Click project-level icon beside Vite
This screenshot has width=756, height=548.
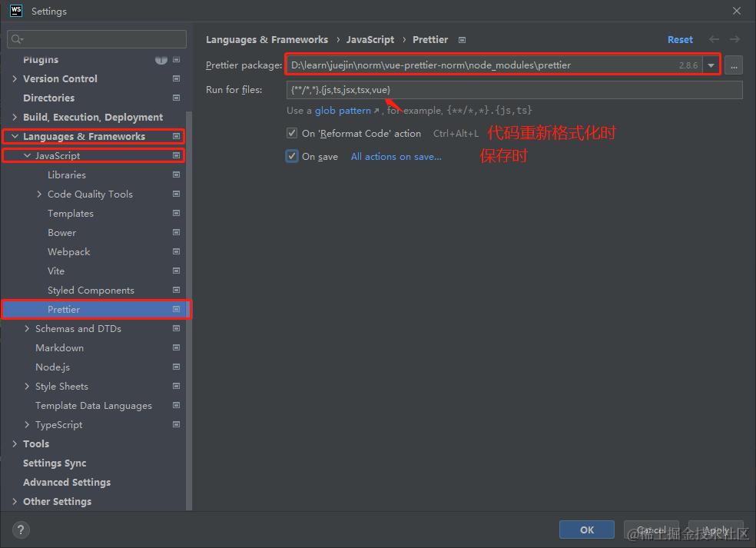pos(177,271)
